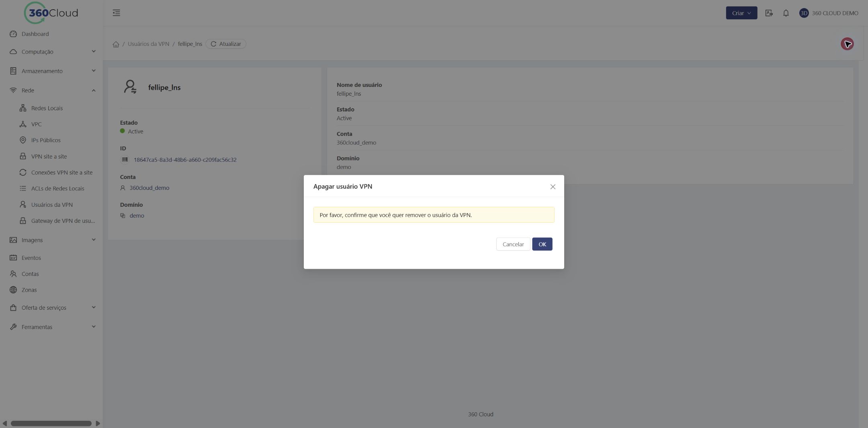Viewport: 868px width, 428px height.
Task: Toggle the sidebar collapse icon
Action: tap(116, 13)
